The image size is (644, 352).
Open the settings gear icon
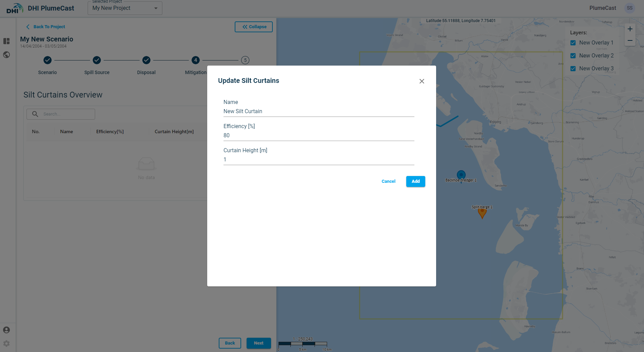(x=6, y=344)
